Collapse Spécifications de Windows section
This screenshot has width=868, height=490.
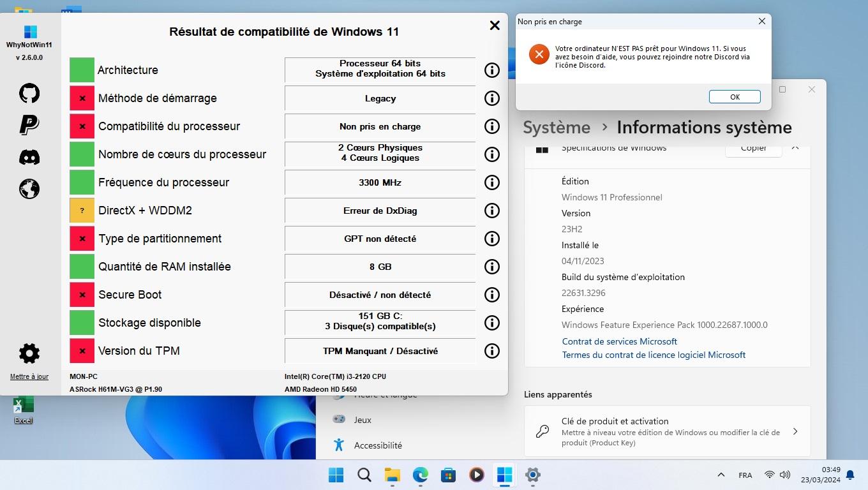click(x=795, y=148)
